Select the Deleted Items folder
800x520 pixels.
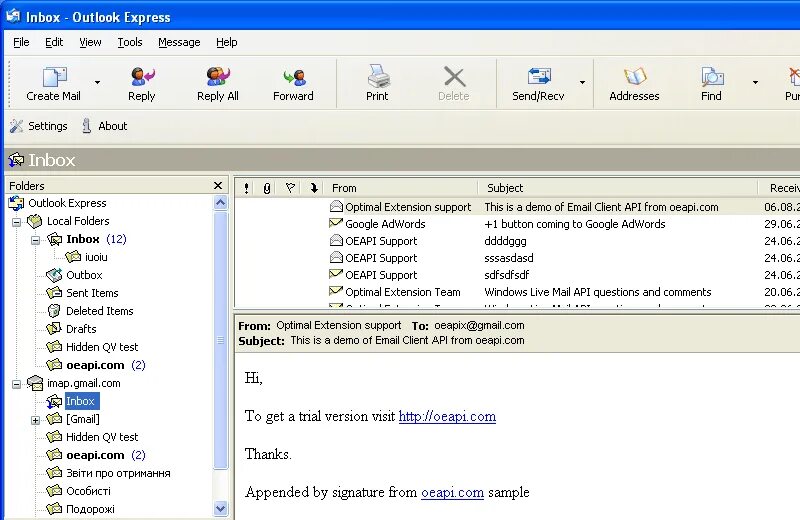(99, 311)
